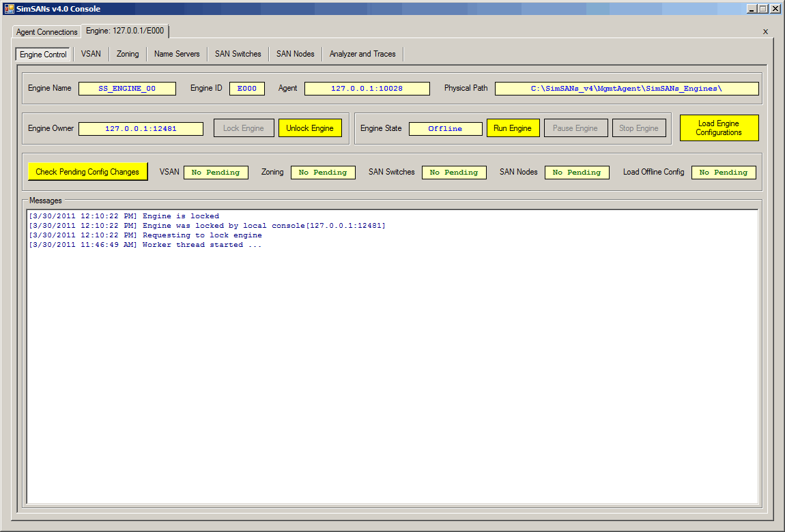Show the Analyzer and Traces tab
This screenshot has width=785, height=532.
pyautogui.click(x=362, y=54)
